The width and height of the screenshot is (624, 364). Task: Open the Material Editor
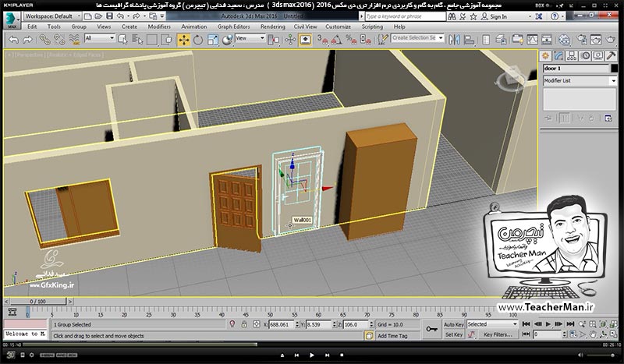564,40
